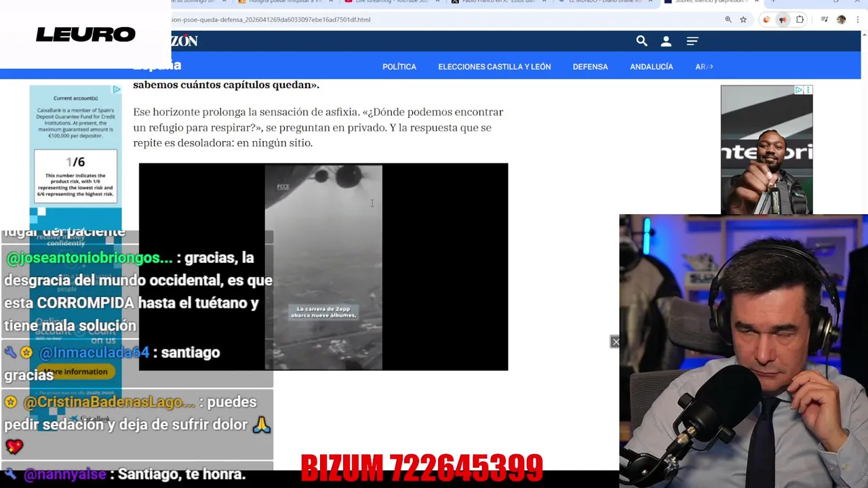Close the EL MUNDO browser tab

(652, 2)
